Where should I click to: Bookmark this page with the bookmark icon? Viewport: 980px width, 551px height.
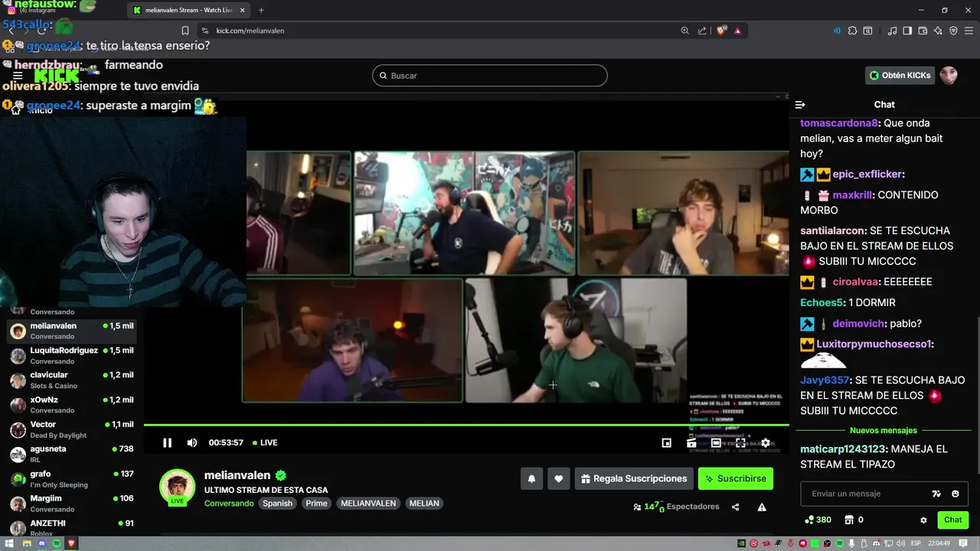pos(185,31)
